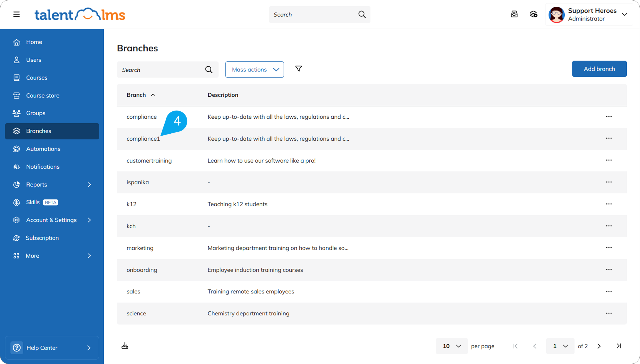Open the Mass actions dropdown

tap(254, 69)
